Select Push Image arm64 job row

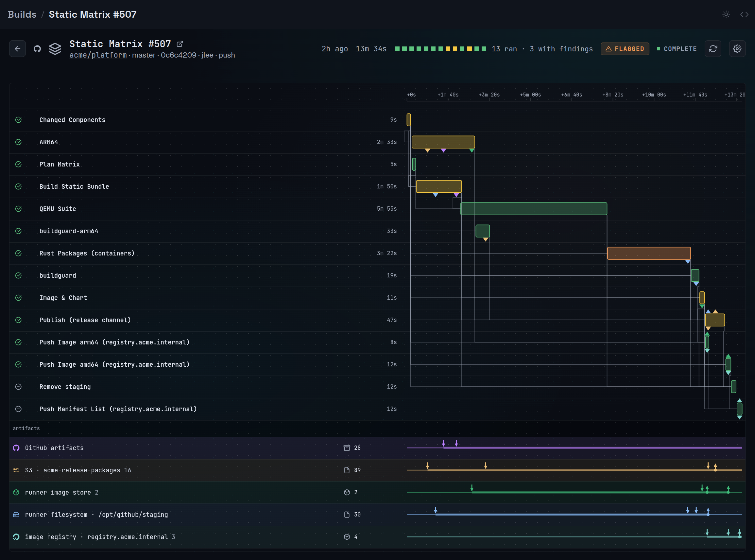coord(377,342)
